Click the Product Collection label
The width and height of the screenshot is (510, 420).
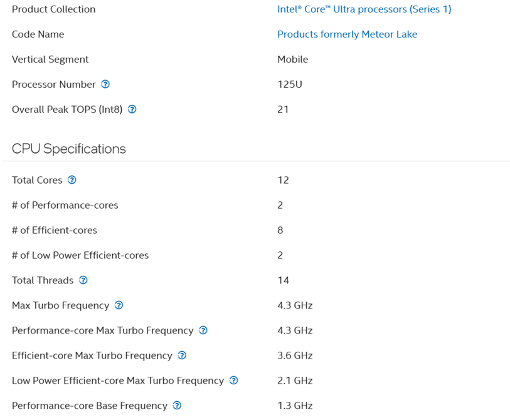click(x=54, y=9)
